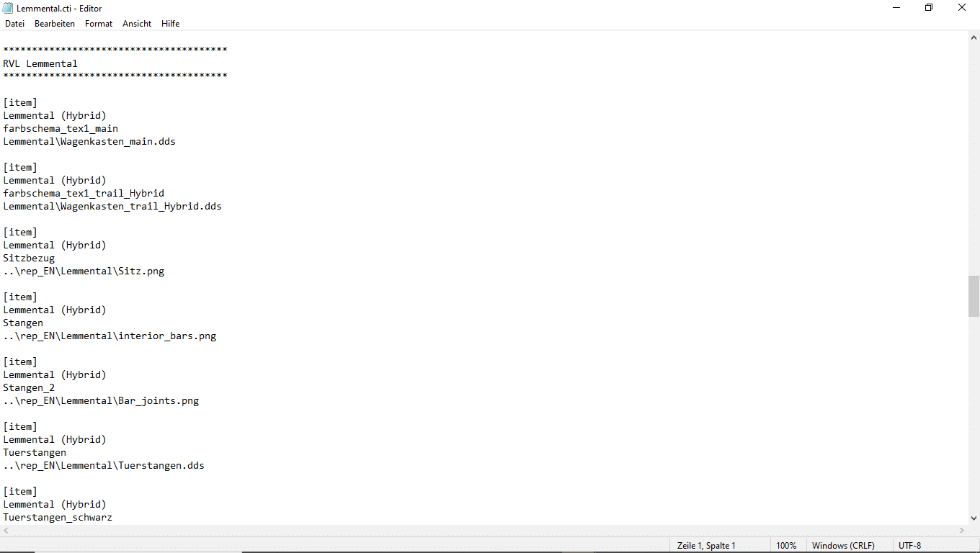The image size is (980, 553).
Task: Place cursor in the 'RVL Lemmental' heading line
Action: (x=40, y=63)
